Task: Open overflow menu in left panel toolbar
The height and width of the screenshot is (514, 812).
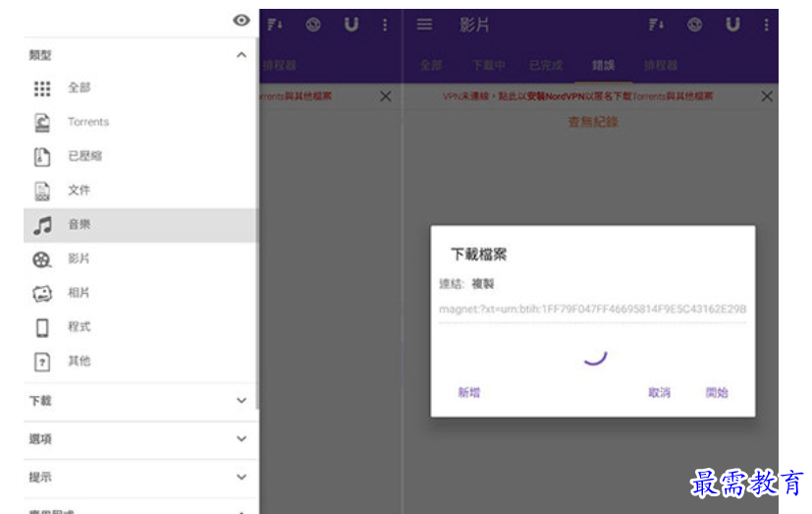Action: click(385, 25)
